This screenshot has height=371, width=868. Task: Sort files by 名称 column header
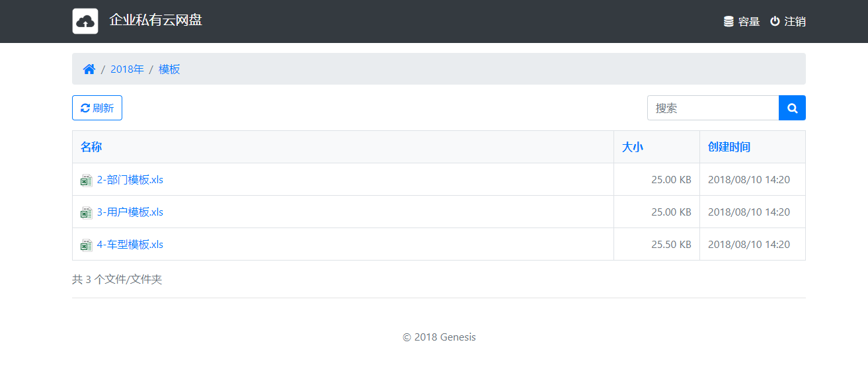[91, 147]
